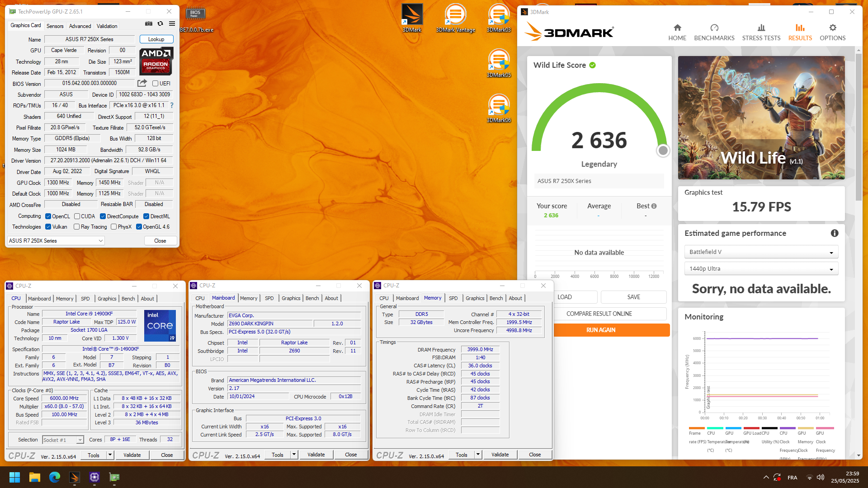Click the AMD Radeon Graphics logo
The height and width of the screenshot is (488, 868).
click(156, 61)
